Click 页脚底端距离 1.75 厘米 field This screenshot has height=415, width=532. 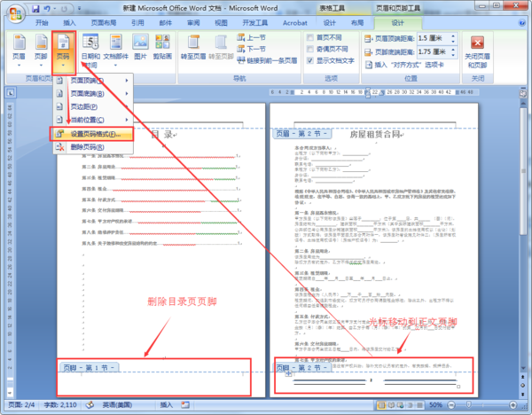tap(434, 52)
